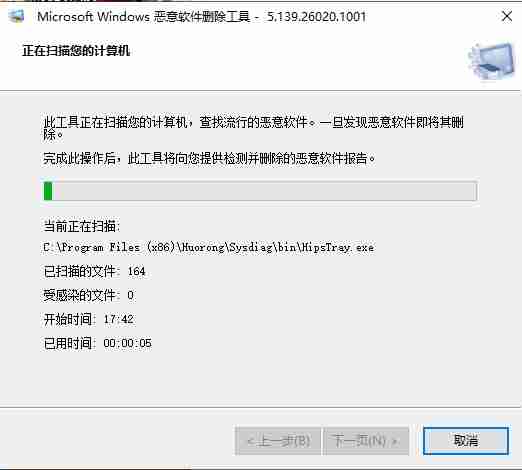Screen dimensions: 522x470
Task: Click the description text about scanning malware
Action: click(253, 128)
